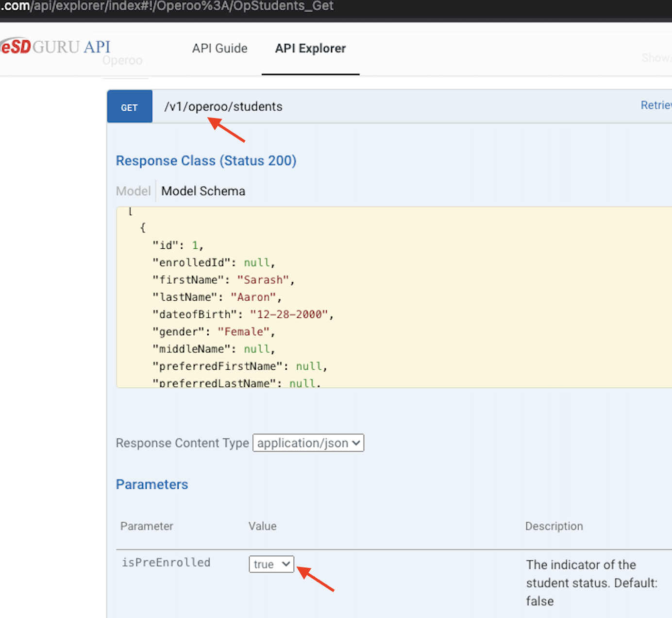This screenshot has height=618, width=672.
Task: Open the API Guide tab
Action: (x=219, y=49)
